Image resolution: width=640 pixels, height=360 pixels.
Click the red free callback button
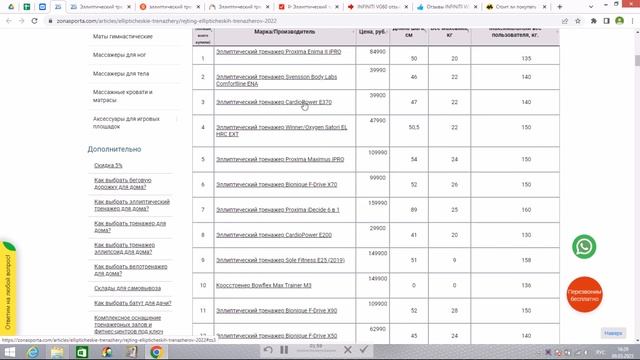[x=584, y=295]
